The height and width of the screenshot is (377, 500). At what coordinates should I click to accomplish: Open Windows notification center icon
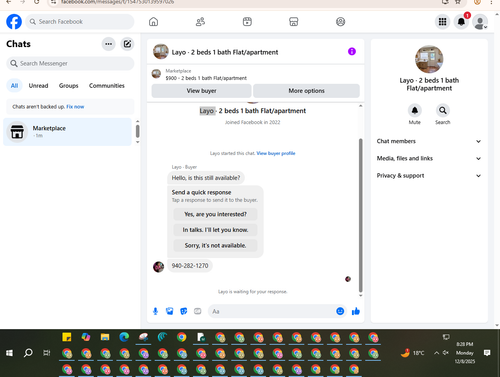point(487,353)
